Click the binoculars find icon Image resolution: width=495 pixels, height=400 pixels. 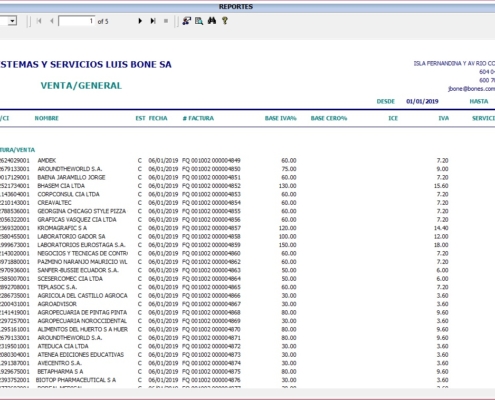pos(212,21)
